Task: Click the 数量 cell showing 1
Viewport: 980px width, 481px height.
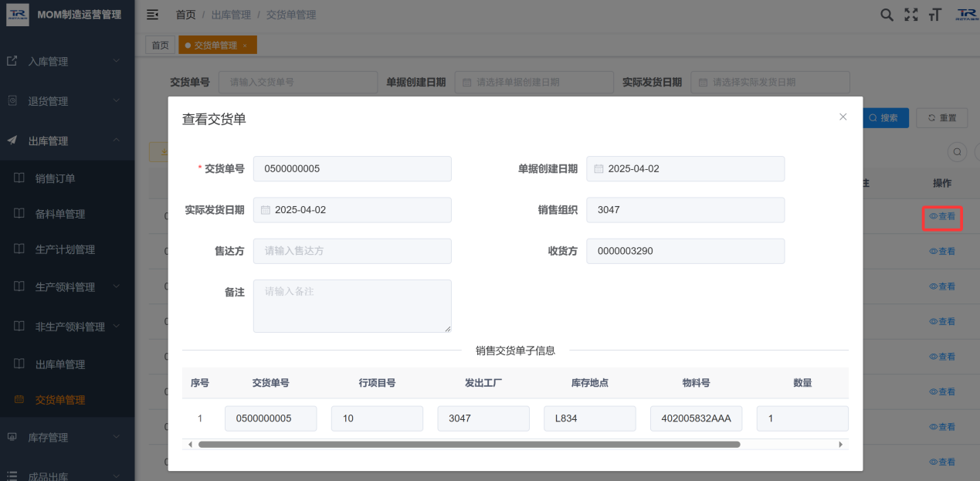Action: [802, 418]
